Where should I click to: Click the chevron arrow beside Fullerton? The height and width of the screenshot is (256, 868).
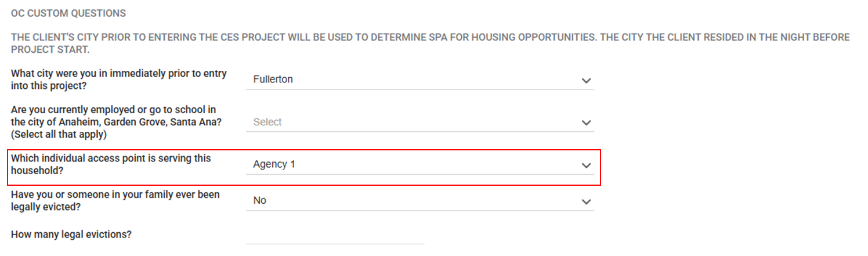586,81
